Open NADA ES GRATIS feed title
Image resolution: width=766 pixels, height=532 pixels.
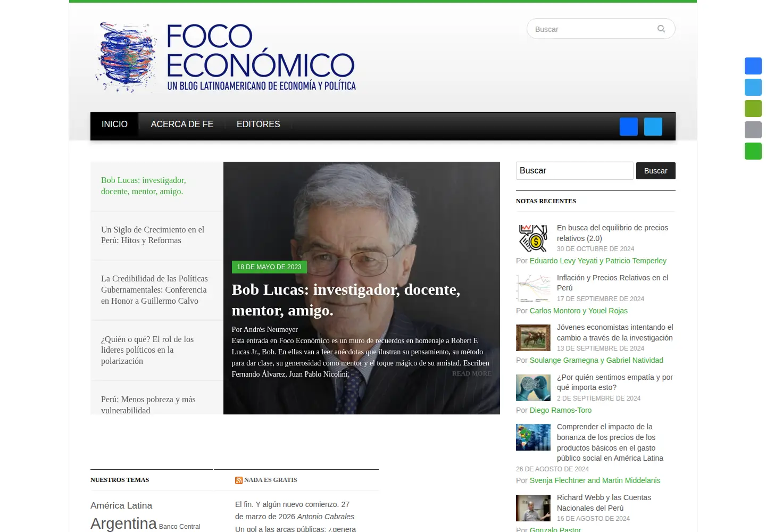click(x=271, y=480)
